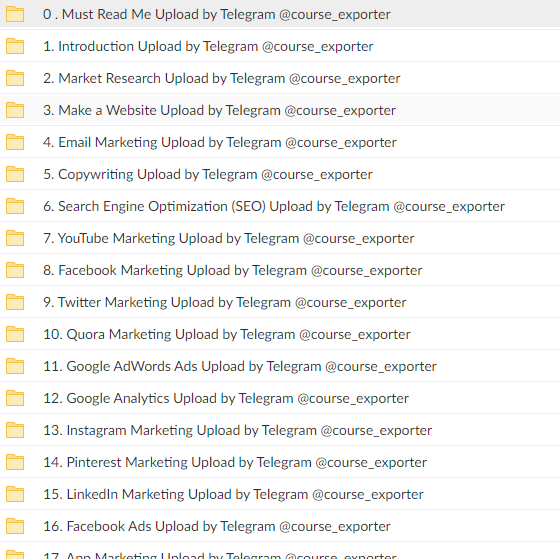560x559 pixels.
Task: Open '5. Copywriting' folder name
Action: click(x=208, y=174)
